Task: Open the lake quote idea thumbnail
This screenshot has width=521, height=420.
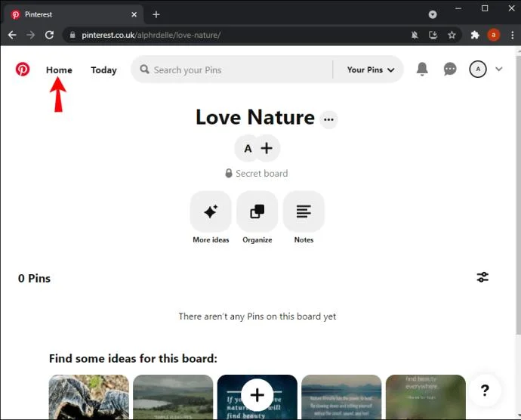Action: click(x=341, y=397)
